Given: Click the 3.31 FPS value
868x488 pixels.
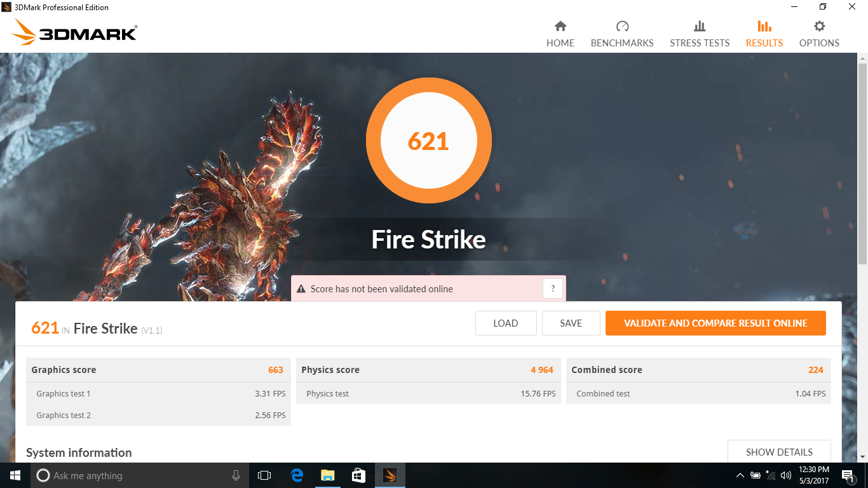Looking at the screenshot, I should pyautogui.click(x=270, y=394).
